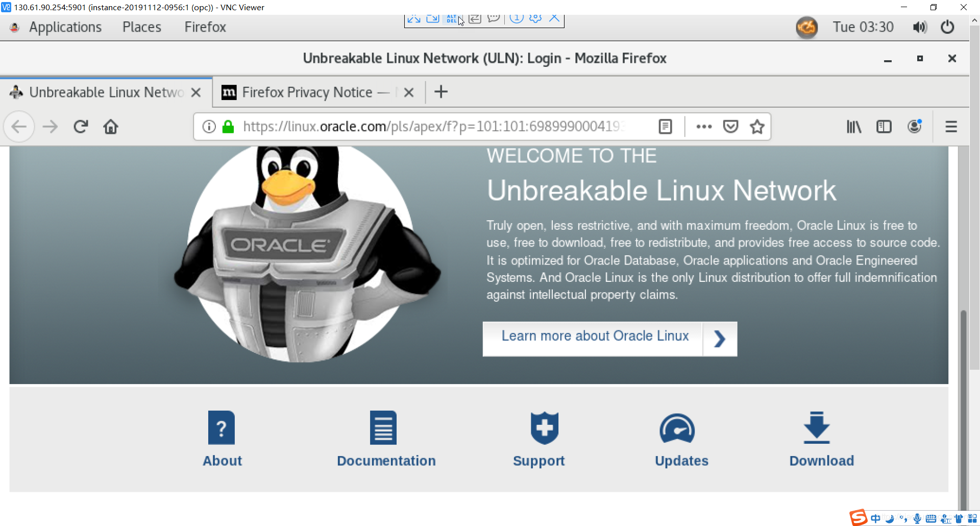This screenshot has width=980, height=526.
Task: Toggle Firefox sidebar icon
Action: [x=884, y=127]
